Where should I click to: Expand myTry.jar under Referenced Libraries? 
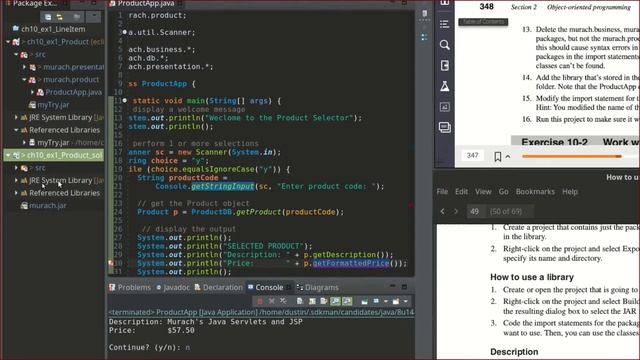pyautogui.click(x=24, y=142)
